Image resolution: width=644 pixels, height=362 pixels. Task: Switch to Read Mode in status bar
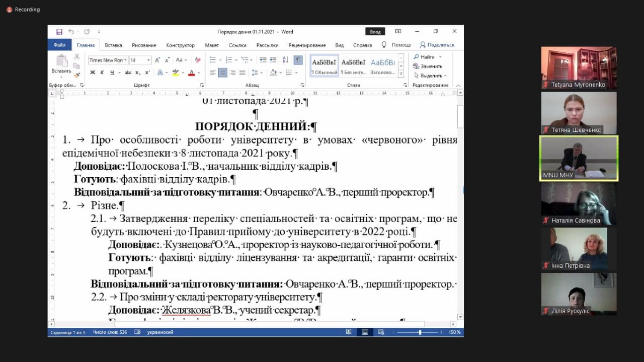click(349, 332)
